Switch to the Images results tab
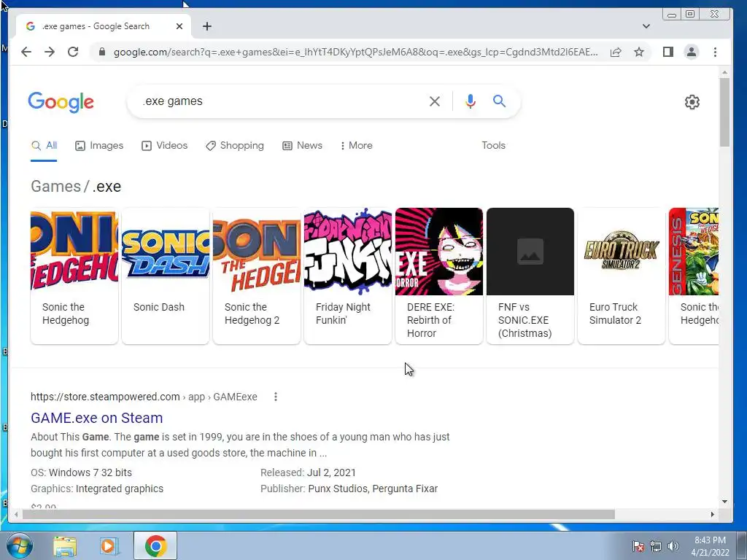Viewport: 747px width, 560px height. (99, 146)
